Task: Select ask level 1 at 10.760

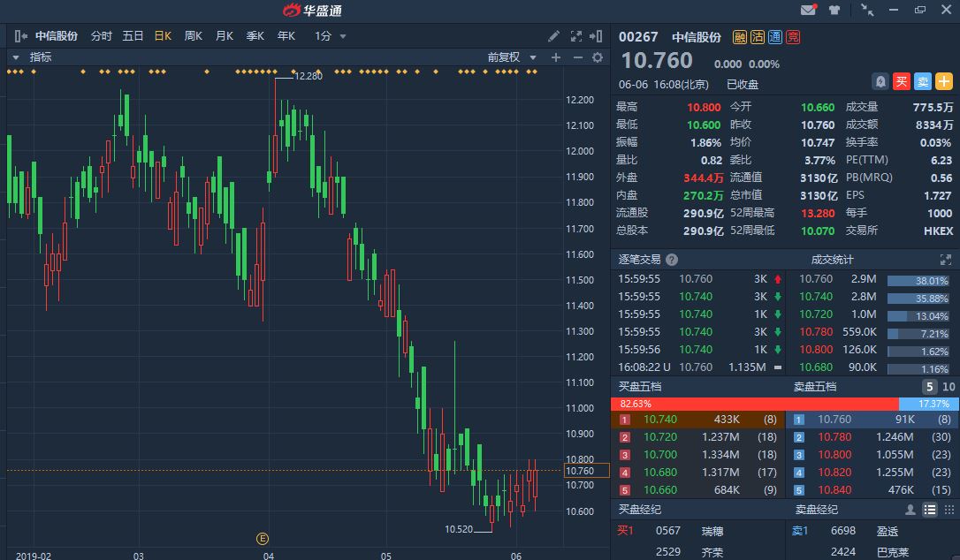Action: coord(872,420)
